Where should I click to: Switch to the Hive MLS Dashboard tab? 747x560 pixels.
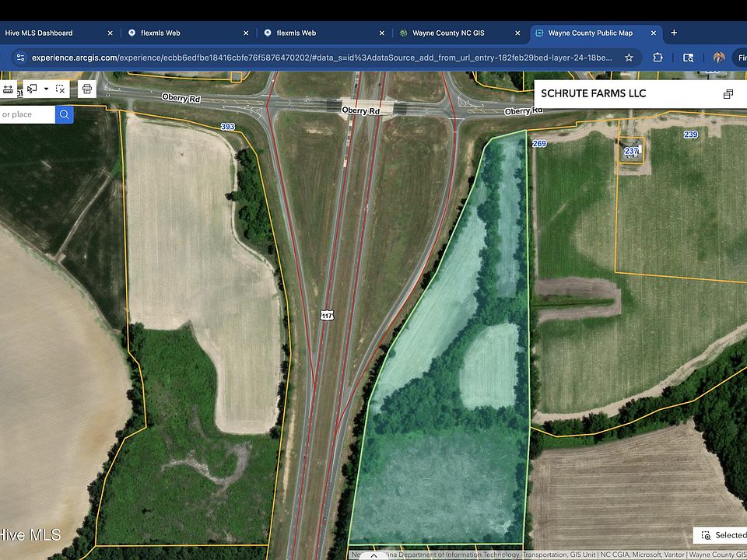[x=39, y=33]
